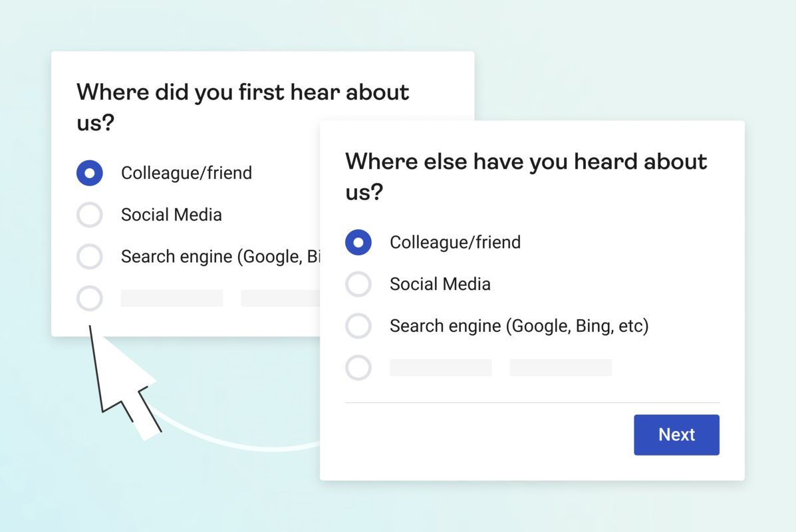Click the first gray placeholder field, second card
Image resolution: width=796 pixels, height=532 pixels.
[440, 368]
